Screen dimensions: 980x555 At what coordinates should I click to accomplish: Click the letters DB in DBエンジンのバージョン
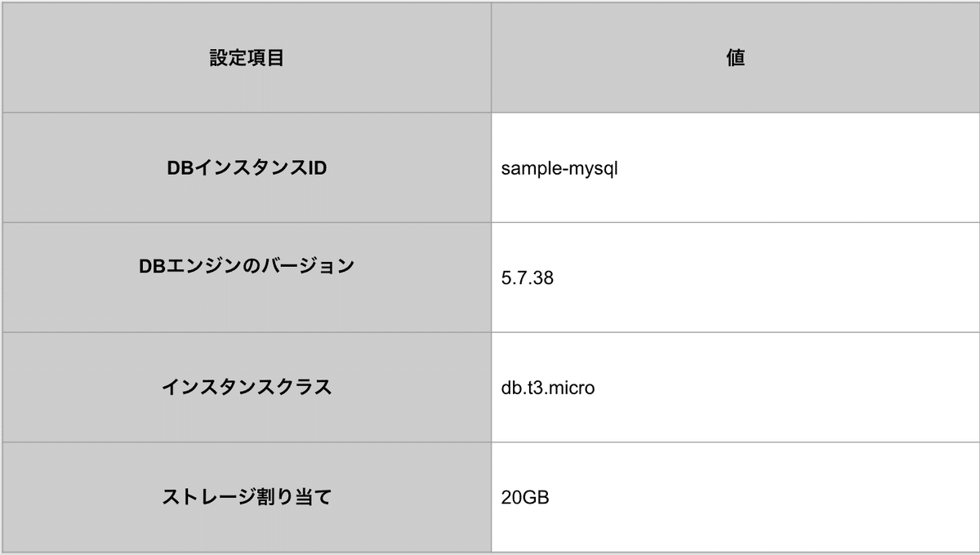[x=153, y=266]
